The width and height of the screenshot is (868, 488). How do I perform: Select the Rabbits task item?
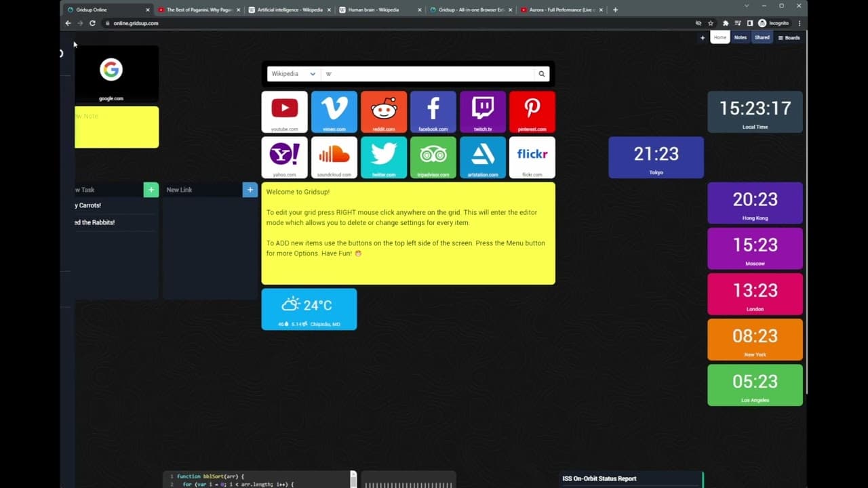point(116,222)
